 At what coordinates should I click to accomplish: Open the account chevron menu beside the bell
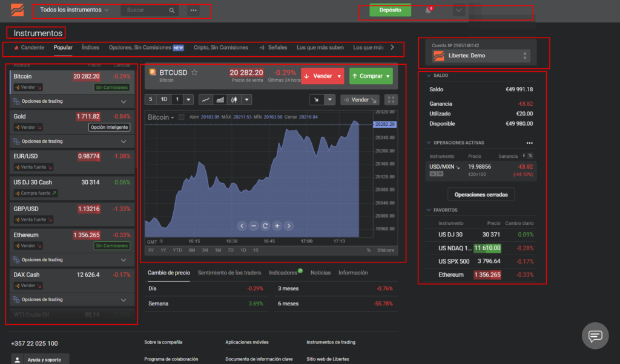[x=459, y=10]
